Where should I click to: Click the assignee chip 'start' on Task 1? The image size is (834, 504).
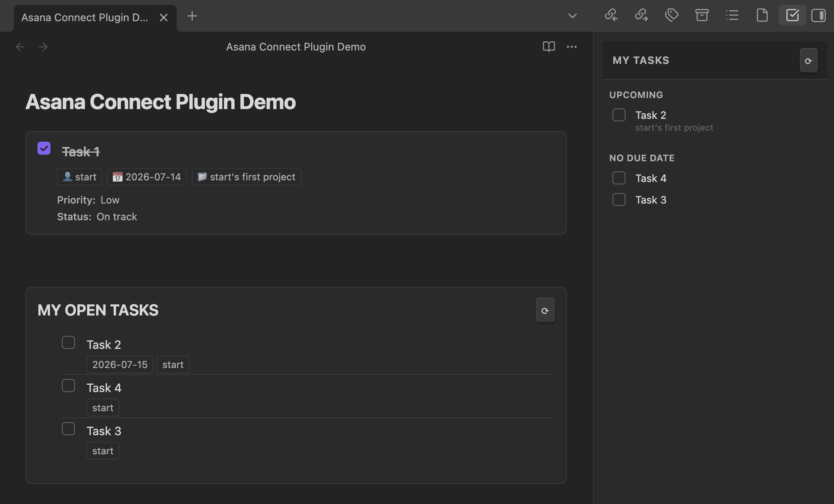click(79, 177)
